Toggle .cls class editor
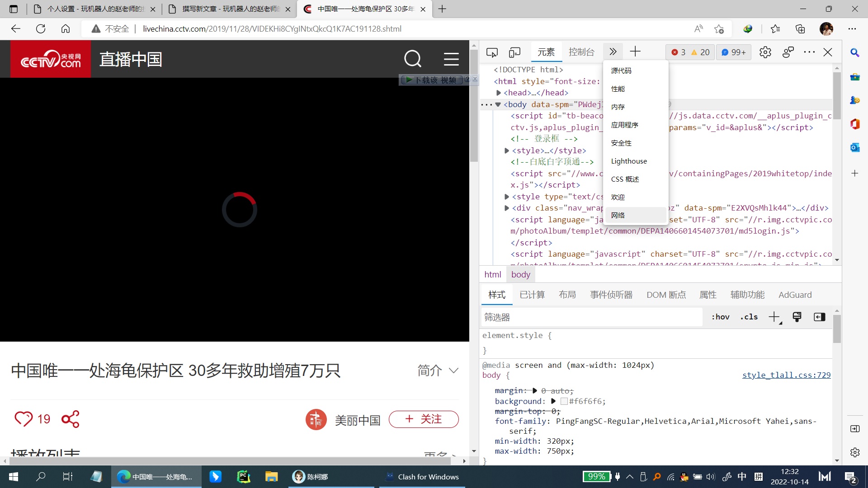 pos(749,317)
